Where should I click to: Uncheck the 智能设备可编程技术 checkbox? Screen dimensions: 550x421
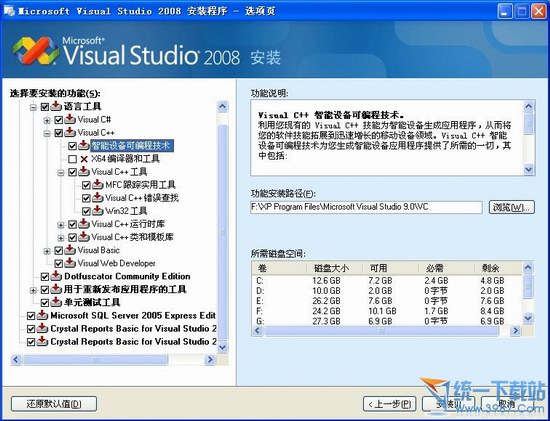pyautogui.click(x=72, y=146)
